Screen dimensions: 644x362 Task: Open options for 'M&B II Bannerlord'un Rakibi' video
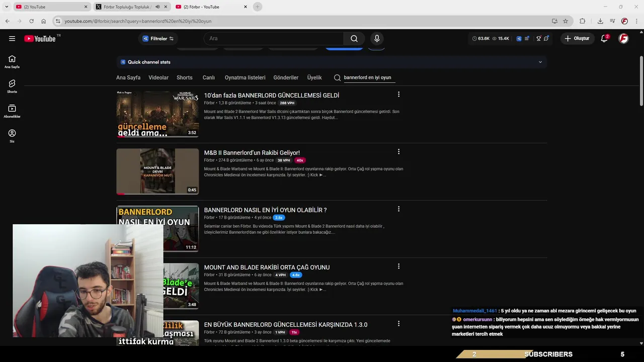pos(398,152)
